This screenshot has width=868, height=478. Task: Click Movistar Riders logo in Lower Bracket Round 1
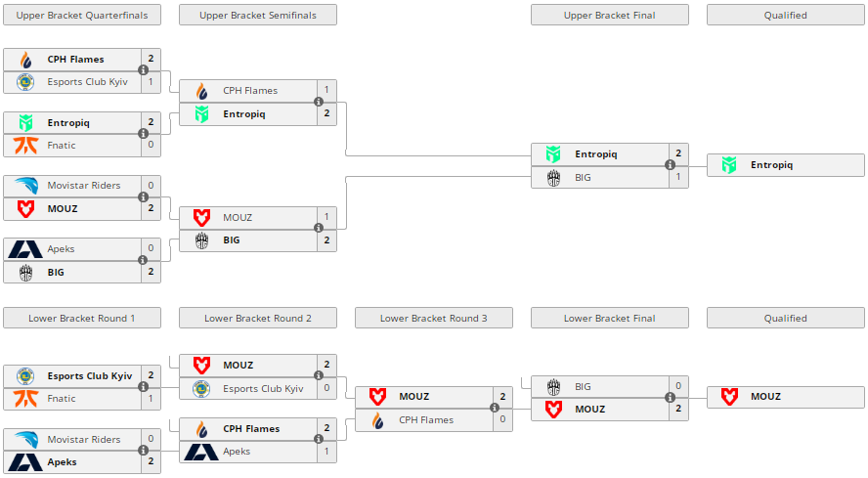click(x=25, y=440)
